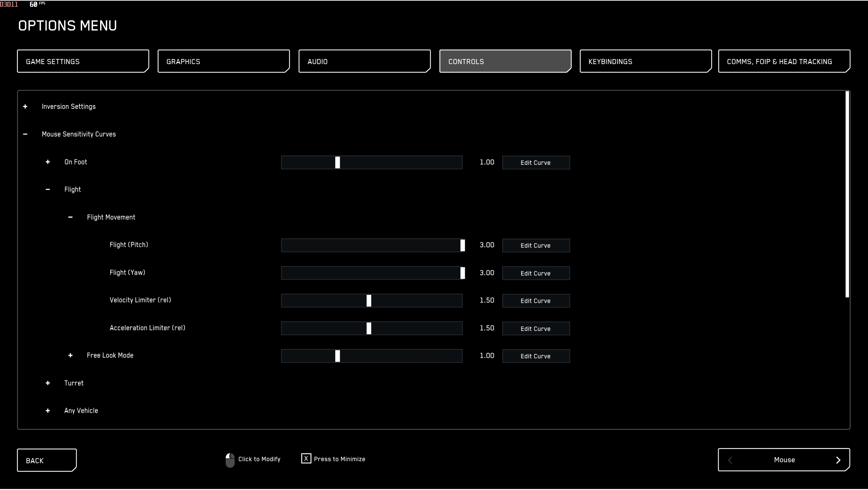868x490 pixels.
Task: Click the vertical scrollbar on the right
Action: [x=846, y=193]
